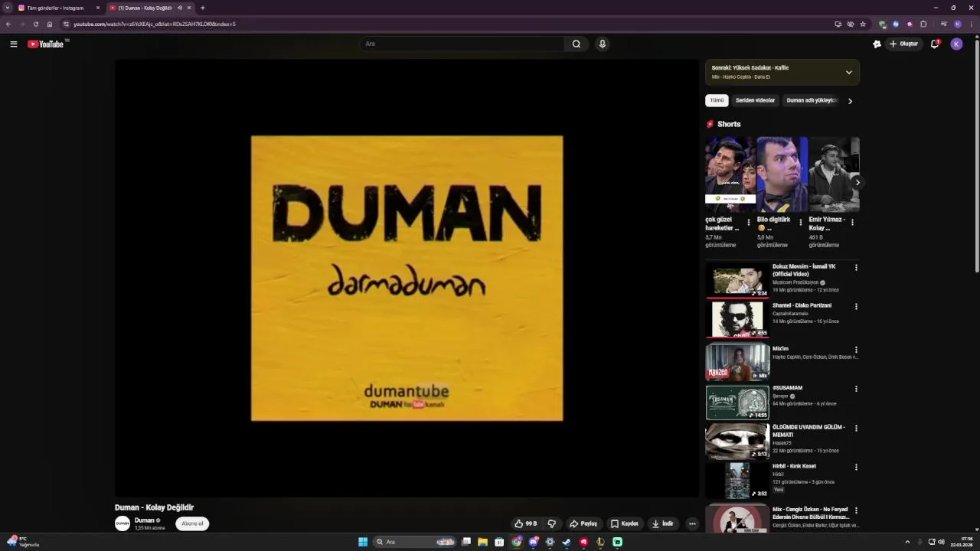This screenshot has width=980, height=551.
Task: Open Discord from the taskbar
Action: 534,542
